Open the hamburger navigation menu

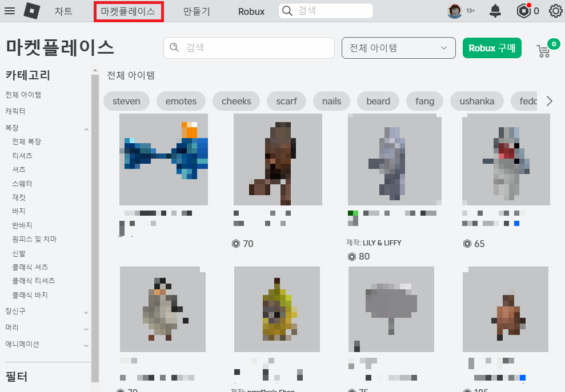pos(10,11)
